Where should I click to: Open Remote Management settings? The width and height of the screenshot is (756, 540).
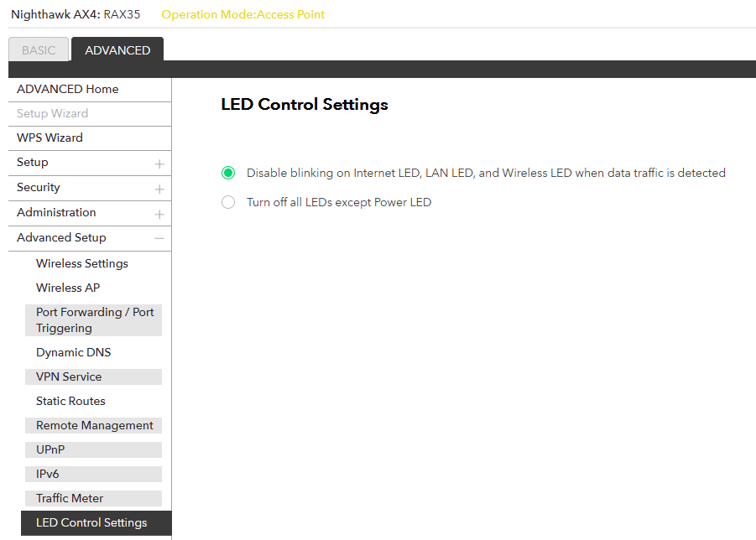pyautogui.click(x=94, y=425)
